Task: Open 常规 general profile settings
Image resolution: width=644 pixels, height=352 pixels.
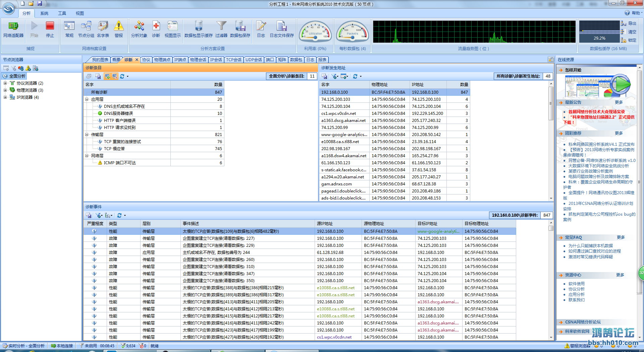Action: (69, 29)
